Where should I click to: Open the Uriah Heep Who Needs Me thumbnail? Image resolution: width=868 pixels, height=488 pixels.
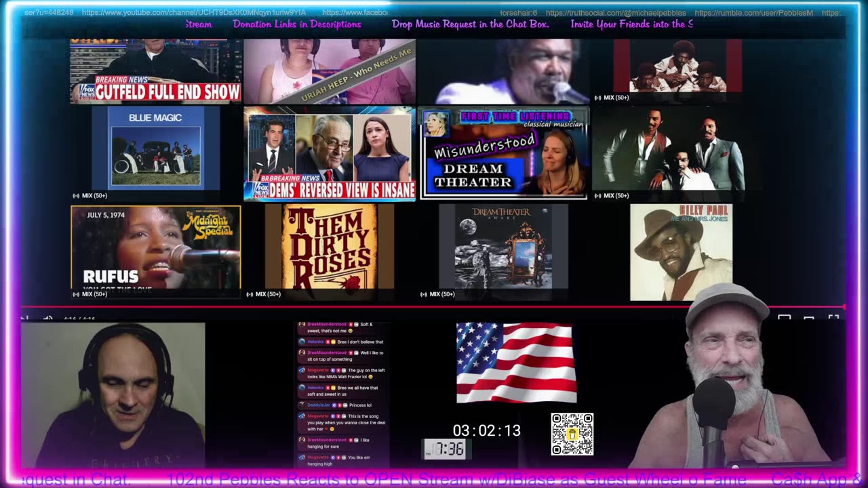(x=330, y=71)
